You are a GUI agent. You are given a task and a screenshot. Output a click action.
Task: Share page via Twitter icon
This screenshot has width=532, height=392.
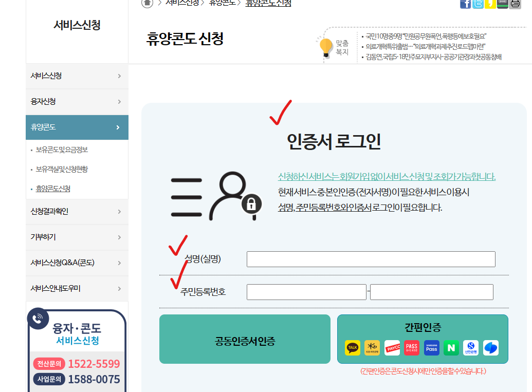coord(478,4)
